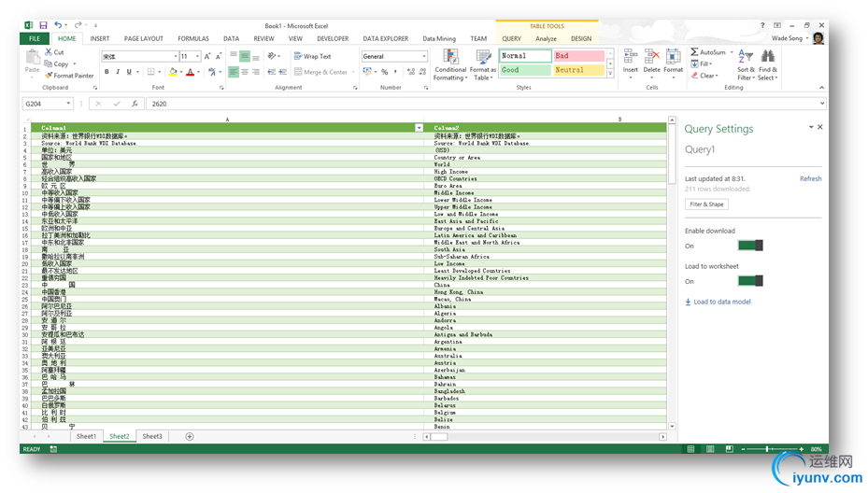Click the vertical scrollbar down arrow
Image resolution: width=868 pixels, height=493 pixels.
(672, 426)
